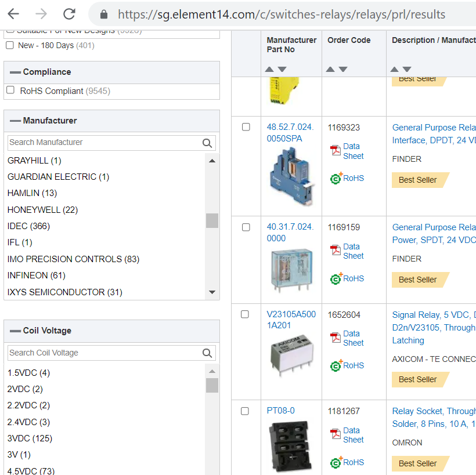The width and height of the screenshot is (476, 475).
Task: Open PDF data sheet icon for 1169159
Action: tap(336, 250)
